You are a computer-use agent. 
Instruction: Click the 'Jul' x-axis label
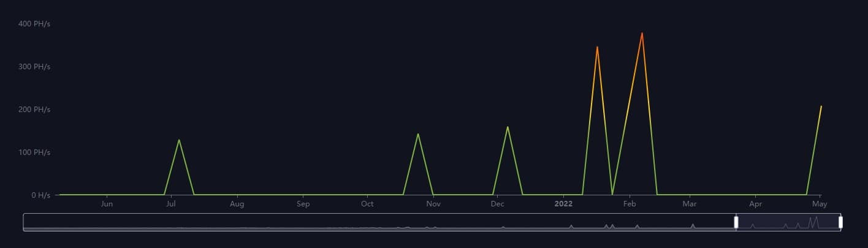pyautogui.click(x=172, y=204)
